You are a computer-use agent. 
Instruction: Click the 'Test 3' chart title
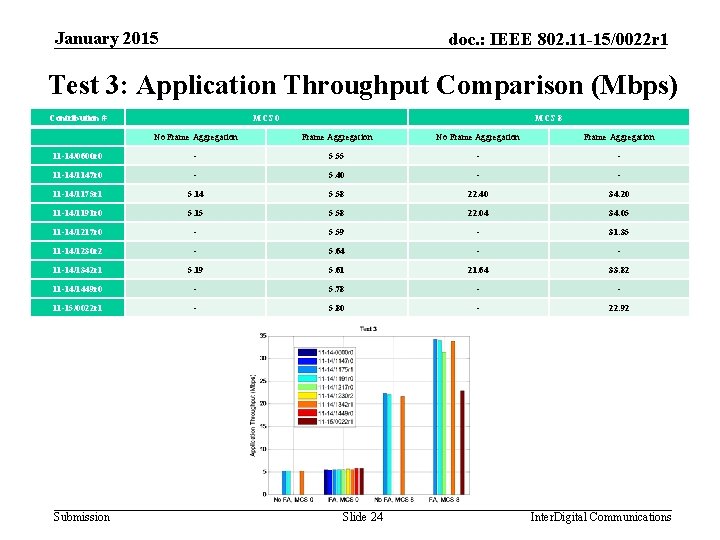[368, 329]
